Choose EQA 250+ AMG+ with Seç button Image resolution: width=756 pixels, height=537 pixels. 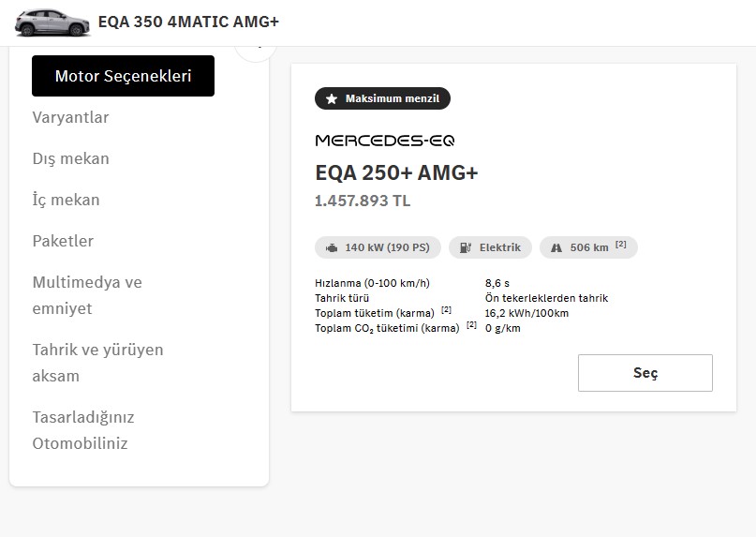pyautogui.click(x=645, y=373)
